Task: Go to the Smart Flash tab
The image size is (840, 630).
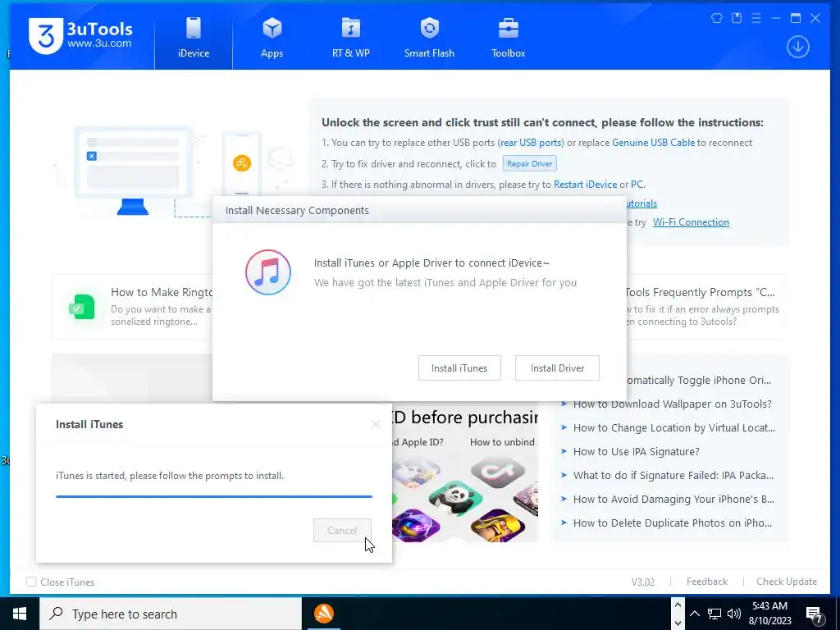Action: pos(429,38)
